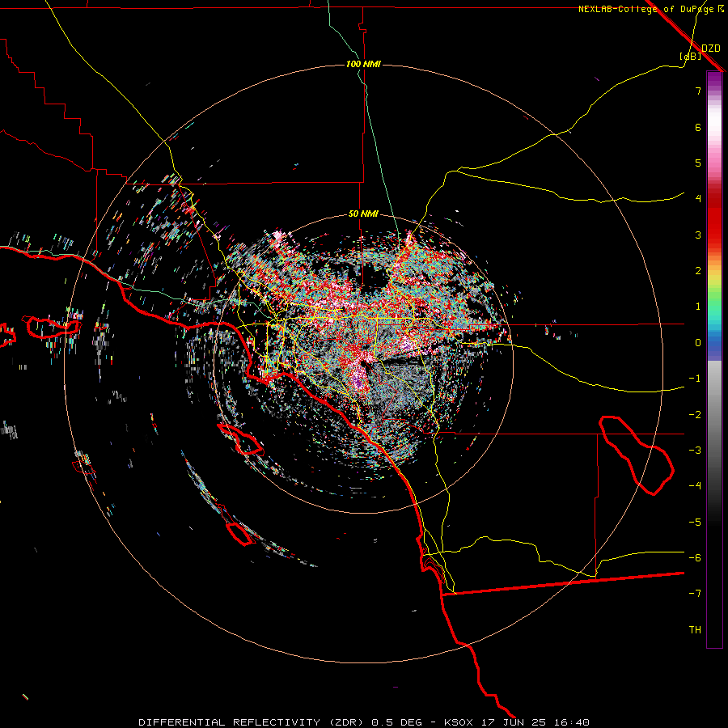Click the 'TH' label on the color scale
This screenshot has width=728, height=728.
(695, 630)
